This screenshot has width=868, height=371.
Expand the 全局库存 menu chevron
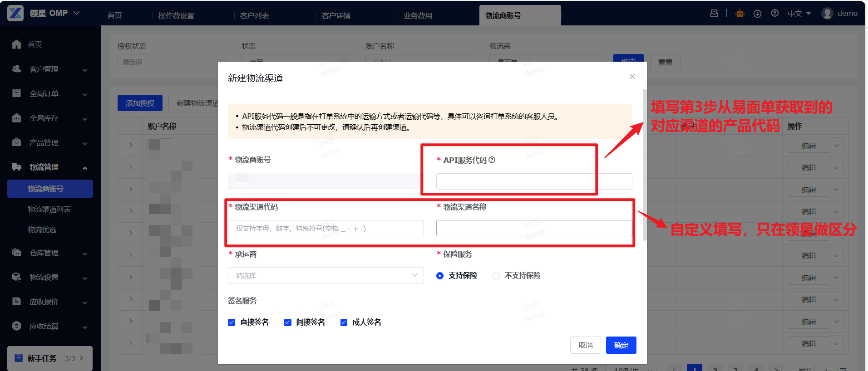(85, 119)
